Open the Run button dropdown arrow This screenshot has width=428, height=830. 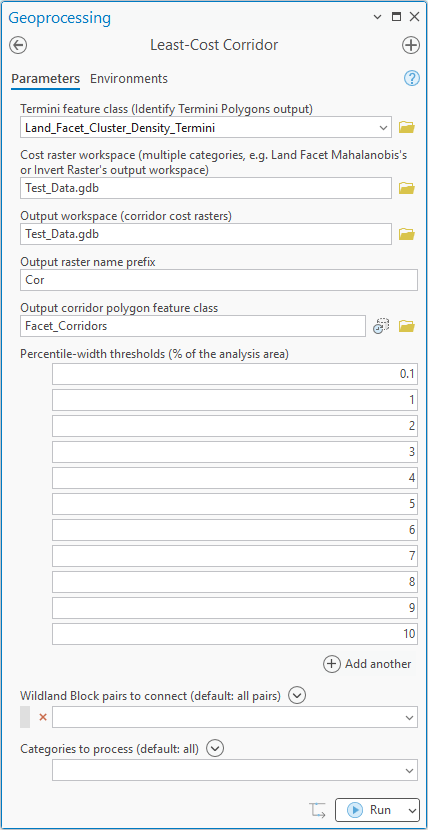[412, 810]
